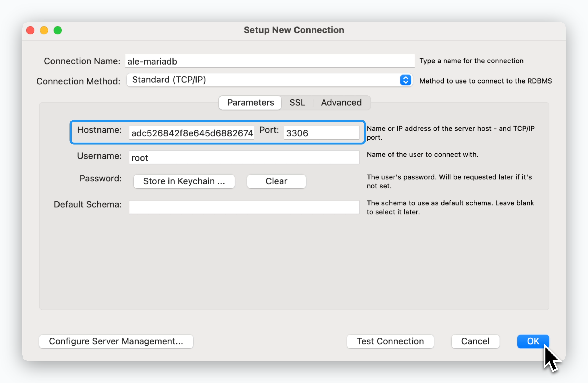Screen dimensions: 588x383
Task: Confirm the connection with OK
Action: coord(533,342)
